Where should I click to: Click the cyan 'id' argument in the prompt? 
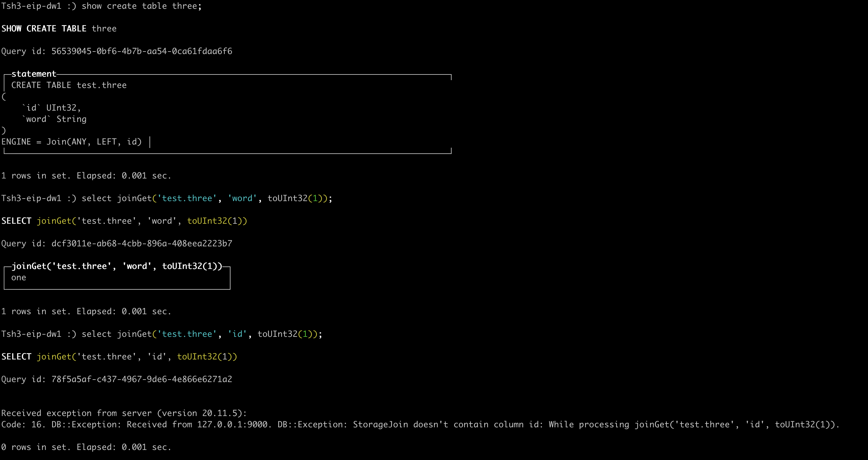point(237,334)
